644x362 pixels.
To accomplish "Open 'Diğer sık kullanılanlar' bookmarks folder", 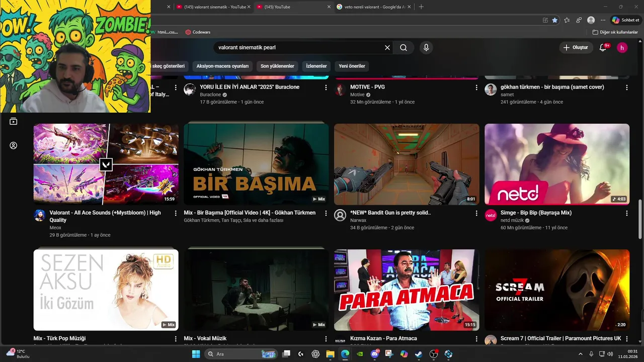I will 615,32.
